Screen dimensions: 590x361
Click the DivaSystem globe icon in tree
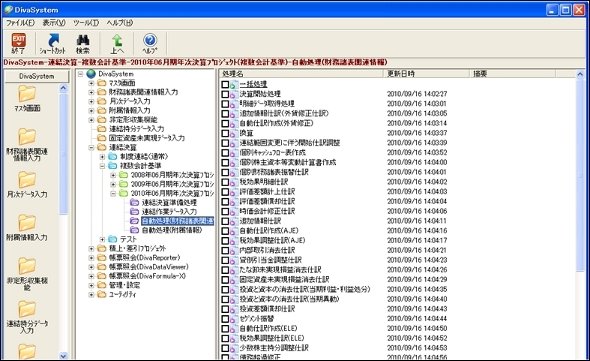[x=91, y=74]
